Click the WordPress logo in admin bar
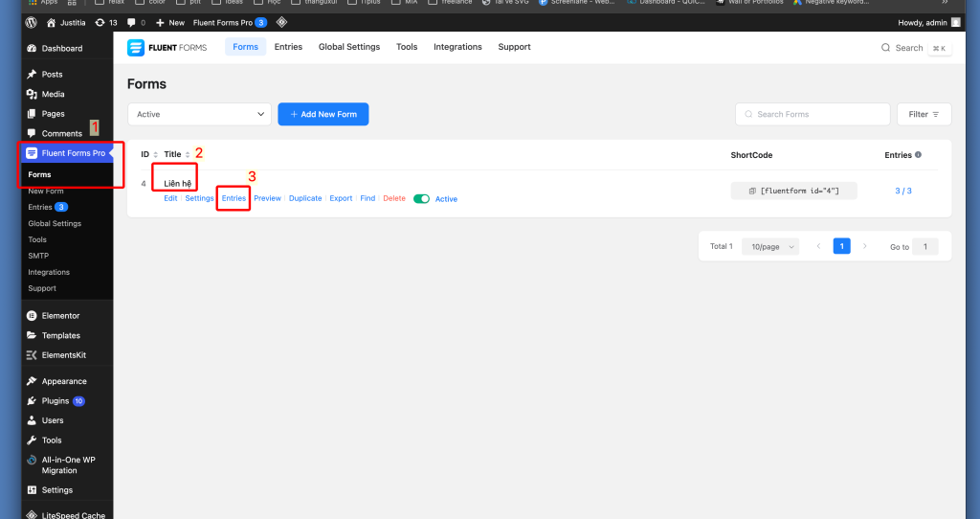The width and height of the screenshot is (980, 519). pyautogui.click(x=32, y=22)
